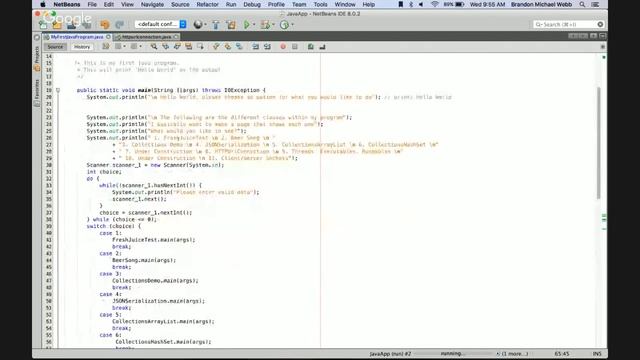Image resolution: width=640 pixels, height=360 pixels.
Task: Click the New File toolbar icon
Action: 43,25
